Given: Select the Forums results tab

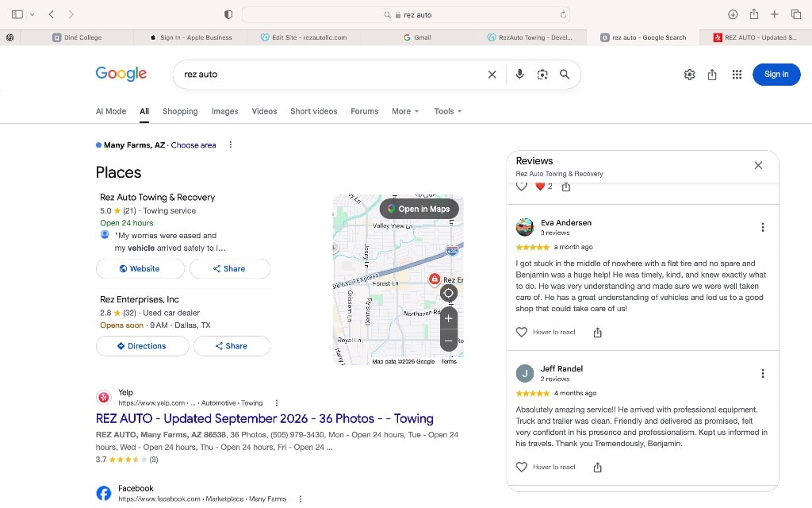Looking at the screenshot, I should click(365, 111).
